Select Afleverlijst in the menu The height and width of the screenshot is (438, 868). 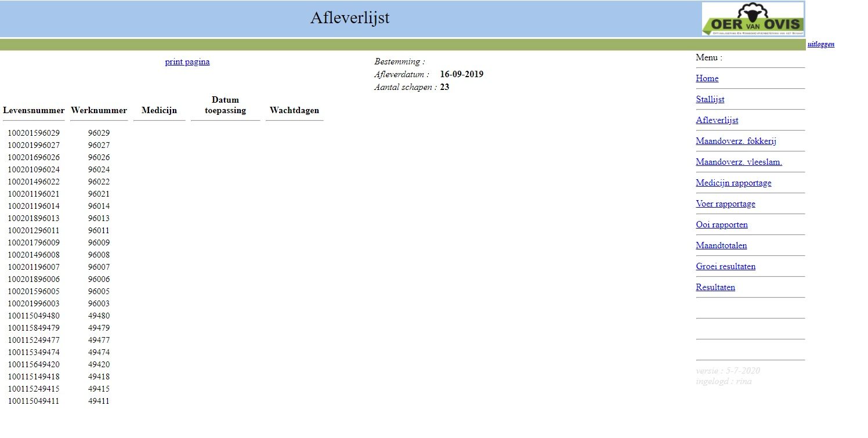point(717,120)
